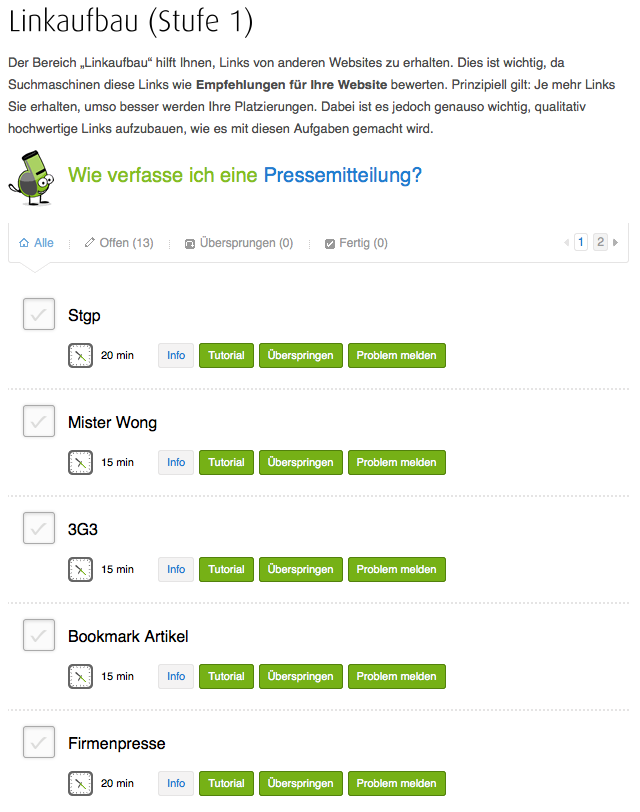Select the Fertig (0) tab
The width and height of the screenshot is (640, 812).
coord(356,243)
